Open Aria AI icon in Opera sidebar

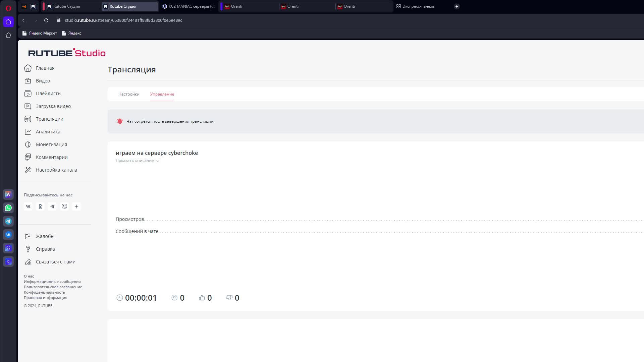(x=8, y=194)
